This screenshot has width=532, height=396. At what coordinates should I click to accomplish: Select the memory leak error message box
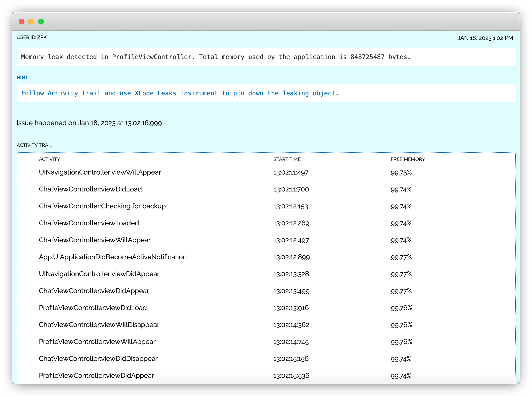[215, 57]
